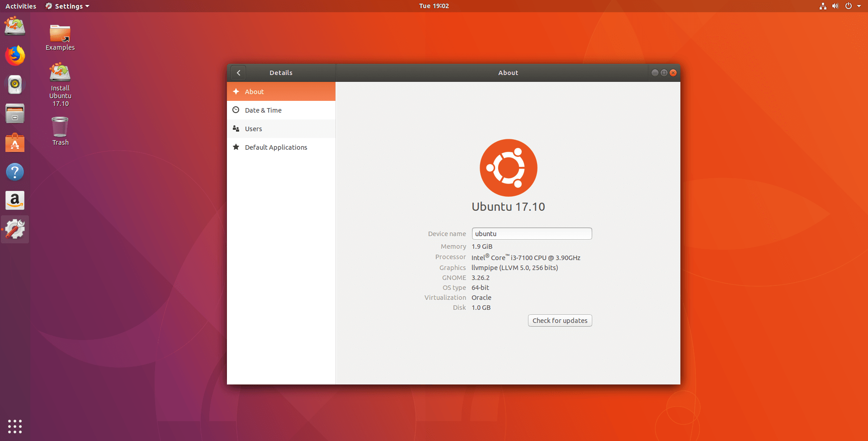
Task: Select the About sidebar entry
Action: point(281,91)
